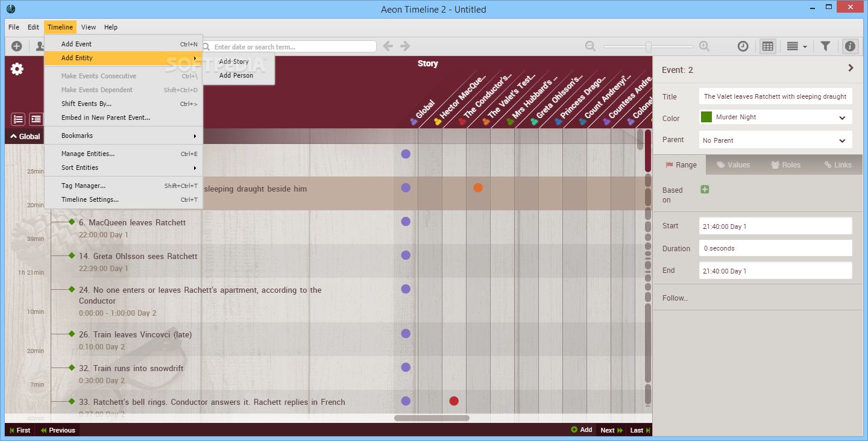868x441 pixels.
Task: Click the zoom slider handle
Action: coord(648,46)
